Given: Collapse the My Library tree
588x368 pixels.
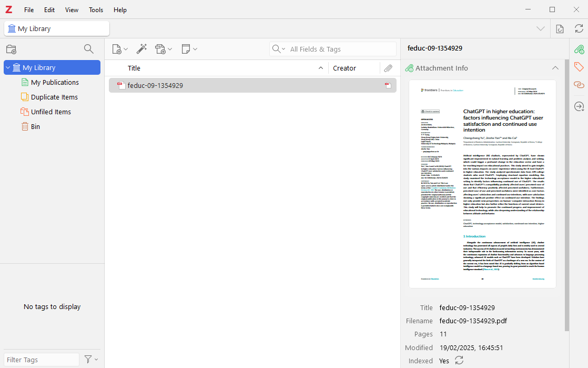Looking at the screenshot, I should (x=8, y=67).
